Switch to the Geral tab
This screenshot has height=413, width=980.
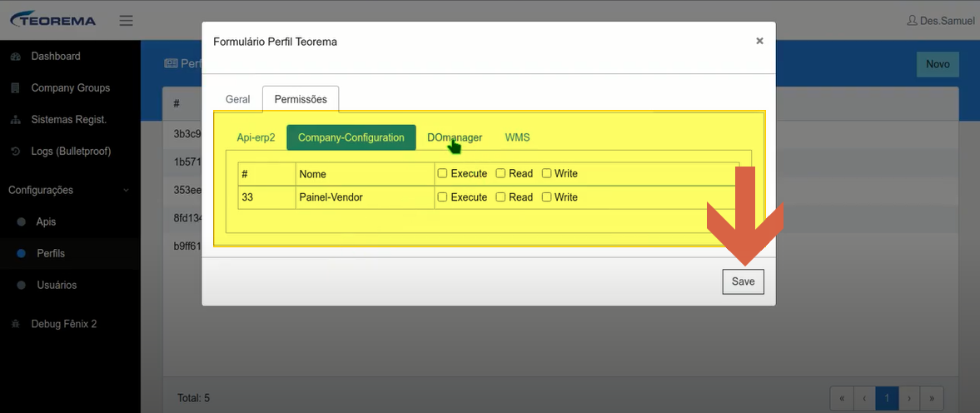click(x=237, y=99)
